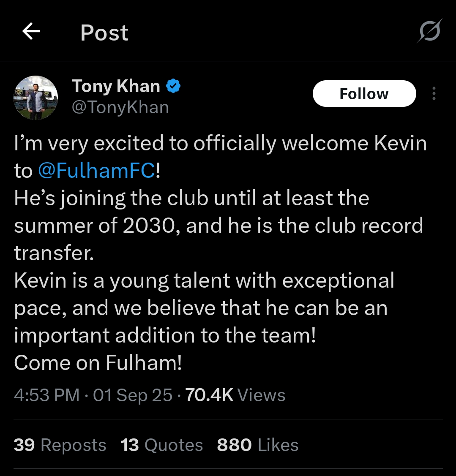The image size is (456, 476).
Task: Open the Tony Khan display name
Action: (116, 86)
